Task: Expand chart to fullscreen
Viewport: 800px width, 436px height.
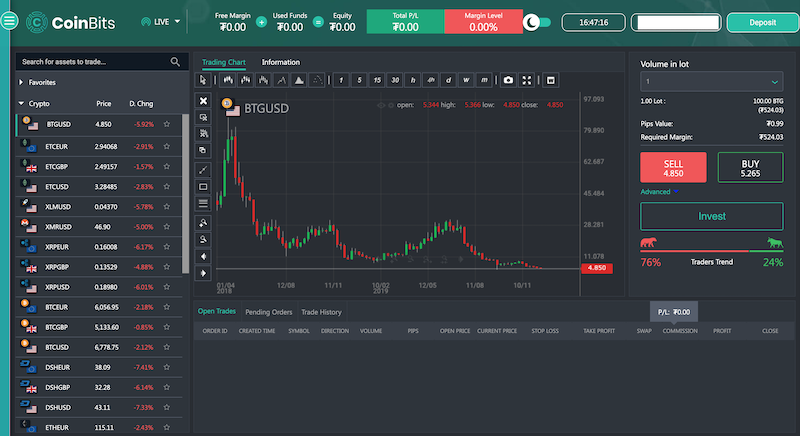Action: [x=527, y=80]
